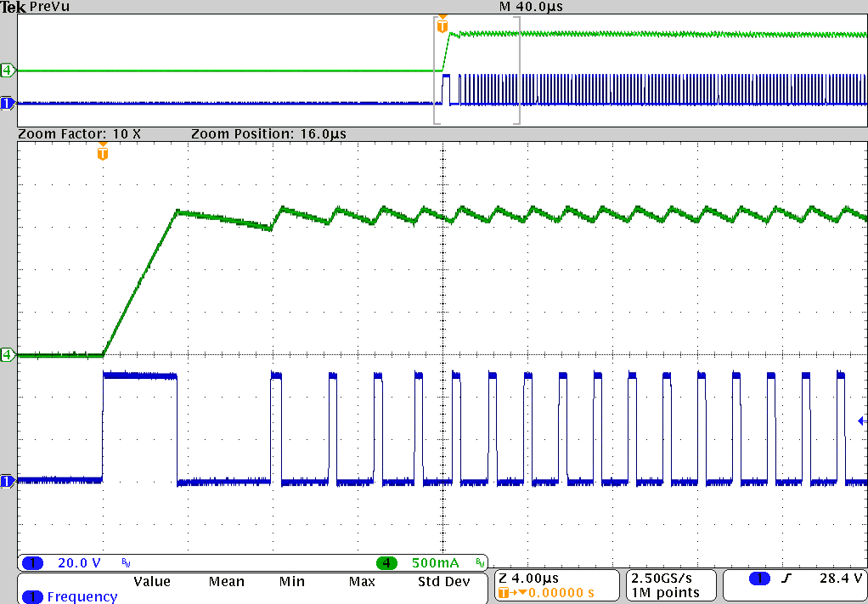Open the 2.50GS/s 1M points acquisition readout
Viewport: 868px width, 604px height.
[x=670, y=584]
